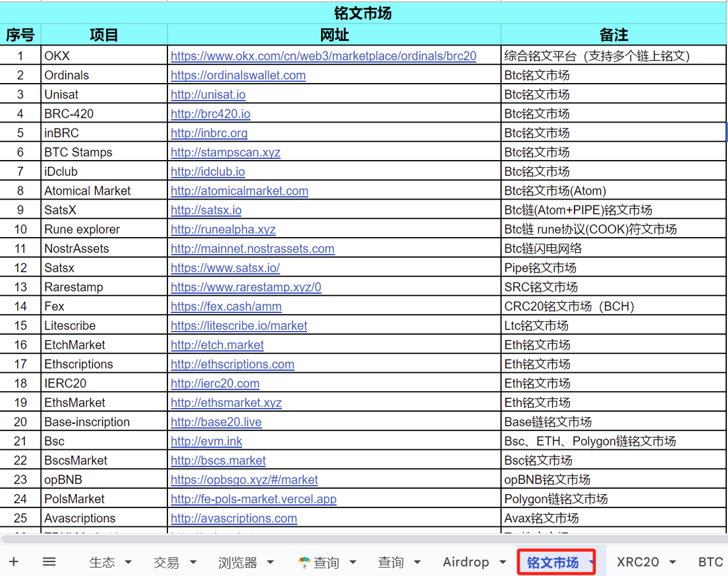Expand the 浏览器 tab dropdown arrow
The image size is (728, 576).
point(271,563)
